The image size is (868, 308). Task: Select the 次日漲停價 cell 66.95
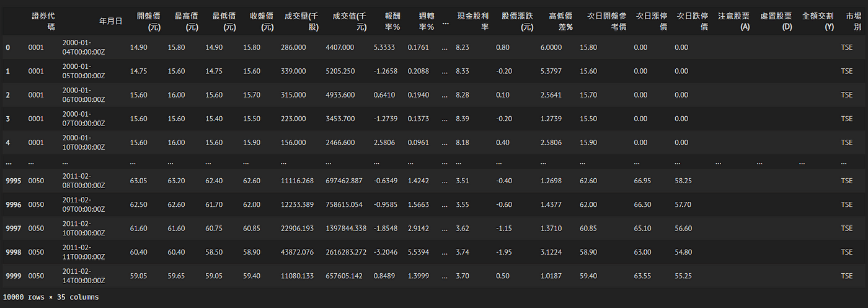point(645,181)
